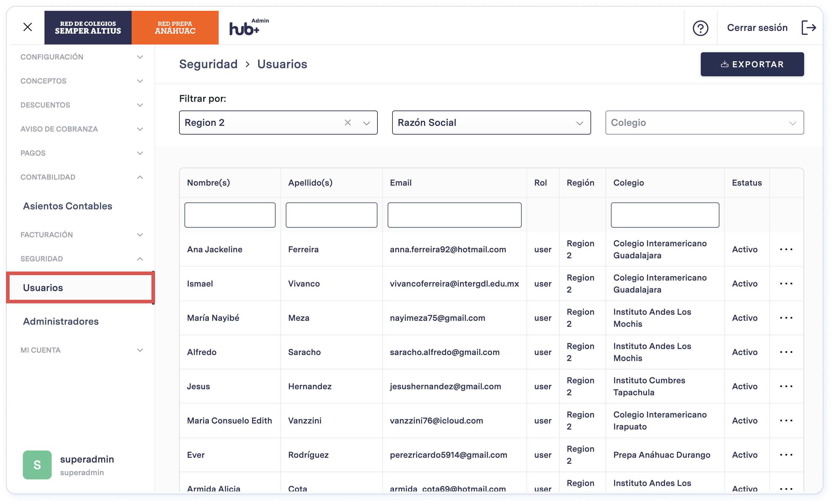The image size is (833, 504).
Task: Click the surname Saracho
Action: coord(304,352)
